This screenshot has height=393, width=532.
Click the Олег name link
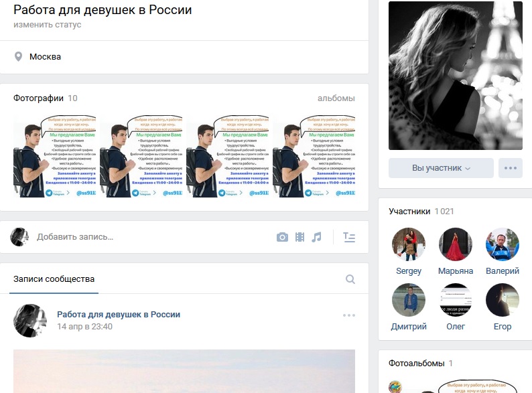pos(456,327)
